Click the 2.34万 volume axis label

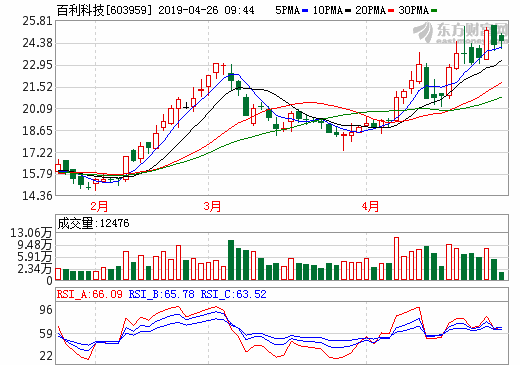(35, 269)
